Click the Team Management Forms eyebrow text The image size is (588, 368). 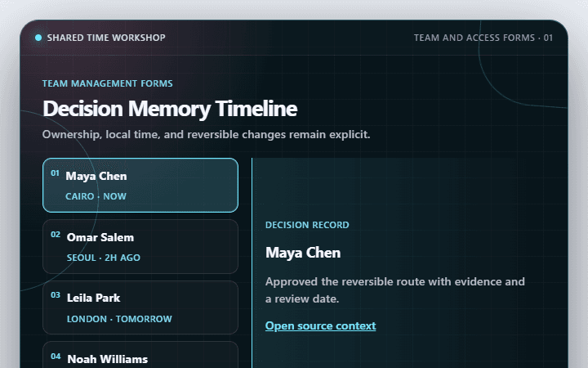107,83
